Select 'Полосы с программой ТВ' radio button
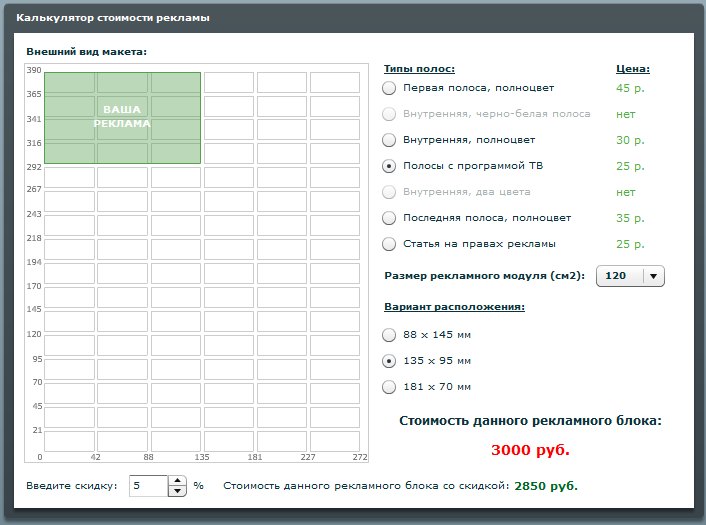This screenshot has width=706, height=525. [389, 166]
